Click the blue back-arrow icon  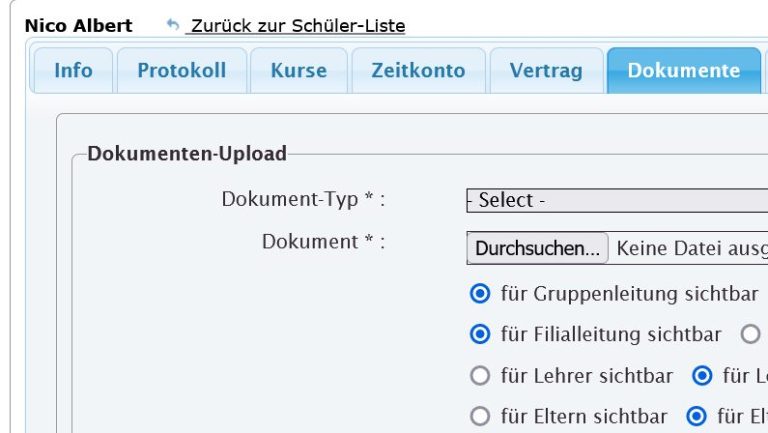(172, 24)
